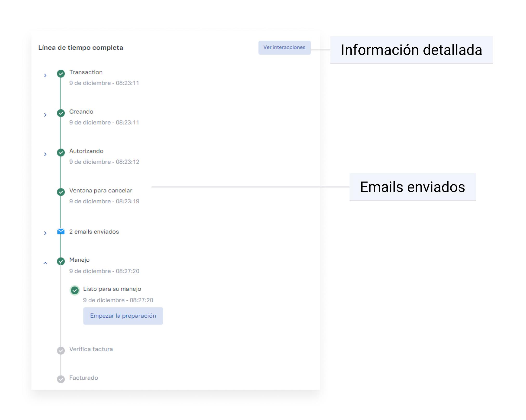The width and height of the screenshot is (526, 420).
Task: Click the blue envelope emails icon
Action: (61, 231)
